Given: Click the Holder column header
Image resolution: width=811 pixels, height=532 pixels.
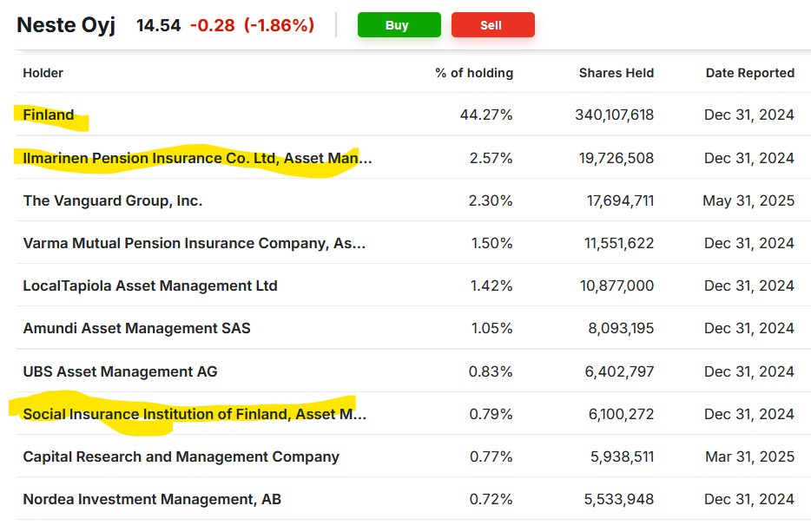Looking at the screenshot, I should 43,73.
